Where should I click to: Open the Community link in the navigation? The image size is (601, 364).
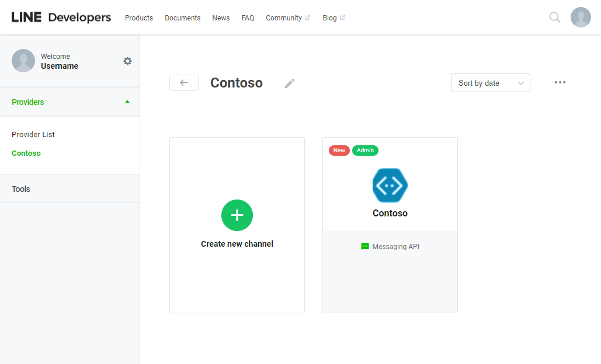[x=284, y=17]
